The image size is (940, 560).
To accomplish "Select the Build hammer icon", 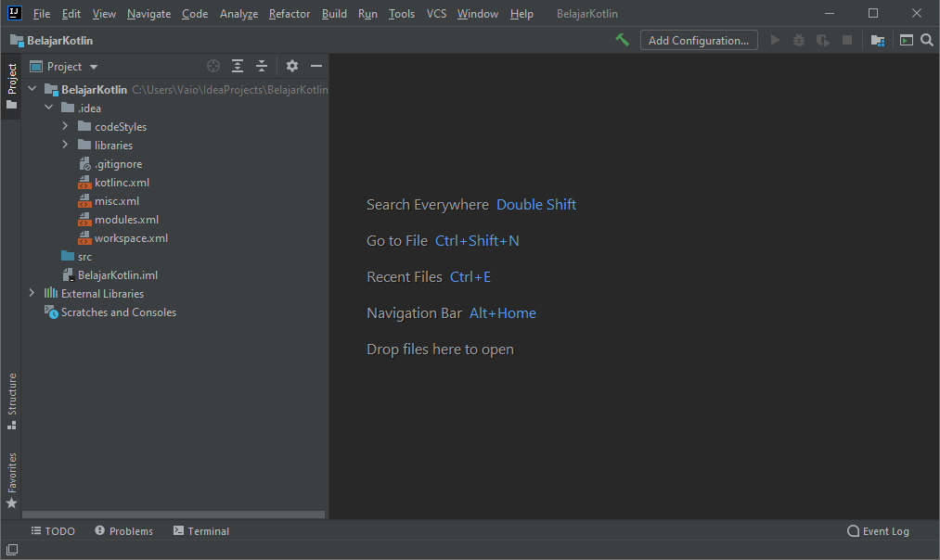I will tap(621, 40).
